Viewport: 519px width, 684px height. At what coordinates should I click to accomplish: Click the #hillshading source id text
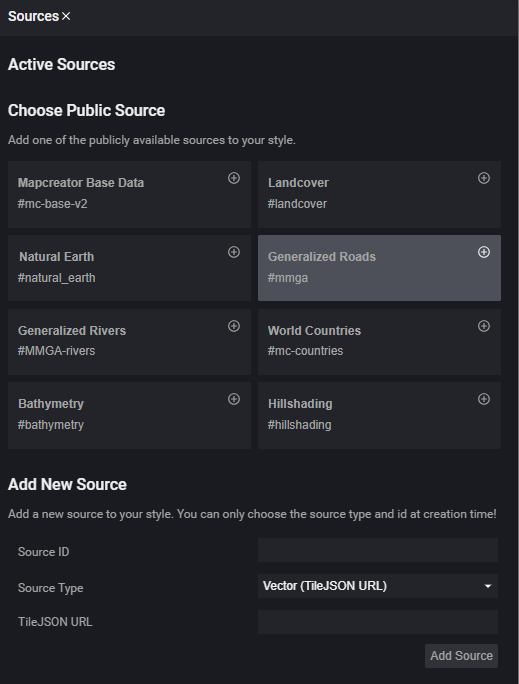299,425
